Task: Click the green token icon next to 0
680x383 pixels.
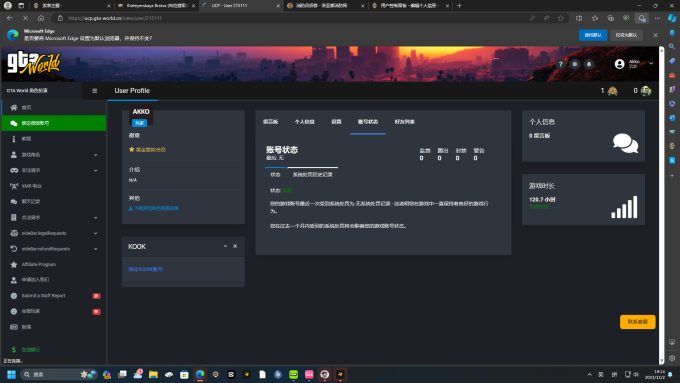Action: click(646, 91)
